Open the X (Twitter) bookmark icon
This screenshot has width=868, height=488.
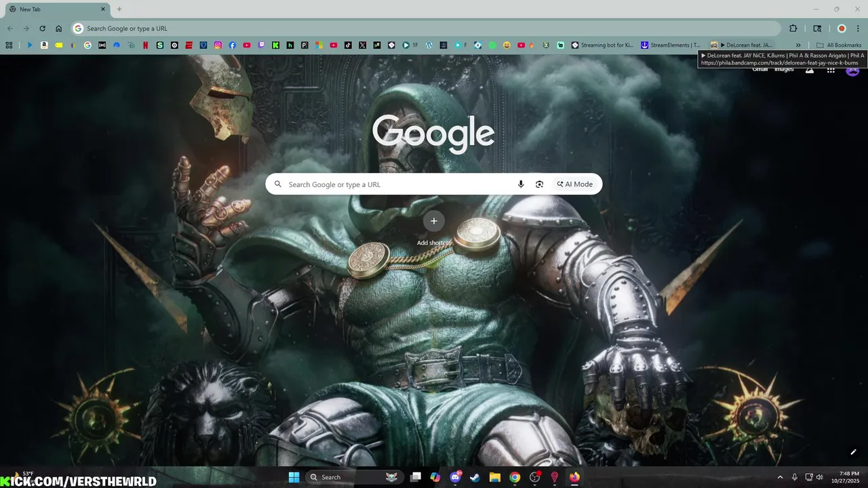pos(363,45)
